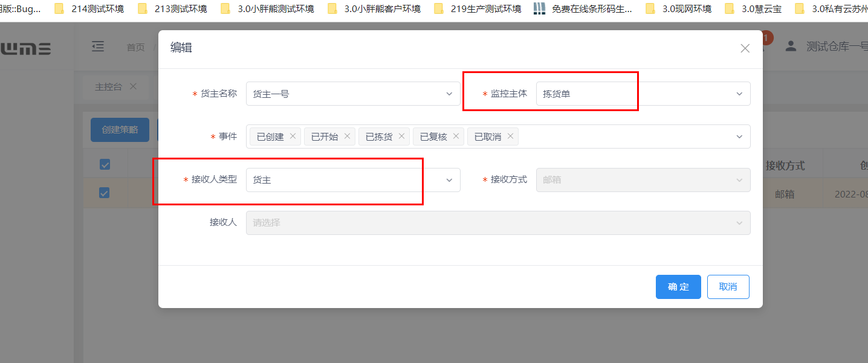Click 确定 to confirm

coord(678,287)
